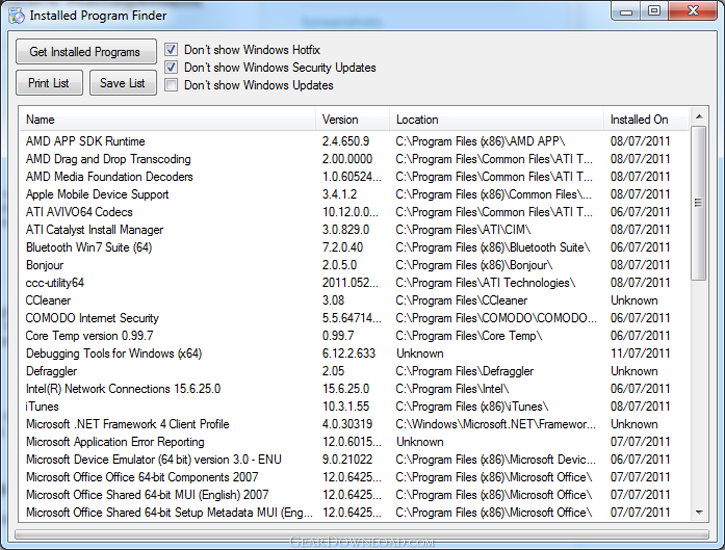The image size is (725, 550).
Task: Select the iTunes entry
Action: [355, 407]
